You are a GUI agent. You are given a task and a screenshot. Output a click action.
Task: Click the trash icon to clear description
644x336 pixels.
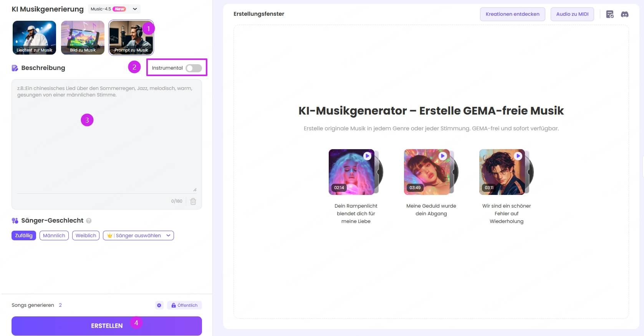point(193,201)
